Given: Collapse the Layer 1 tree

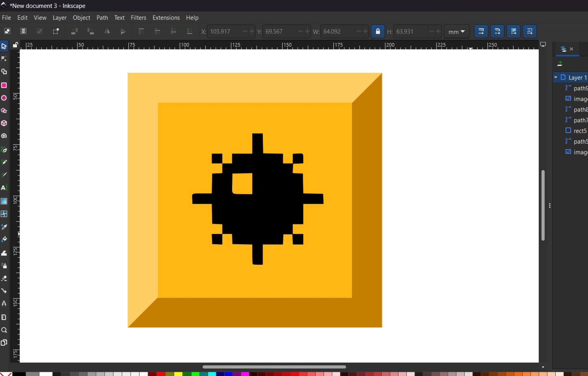Looking at the screenshot, I should tap(556, 78).
